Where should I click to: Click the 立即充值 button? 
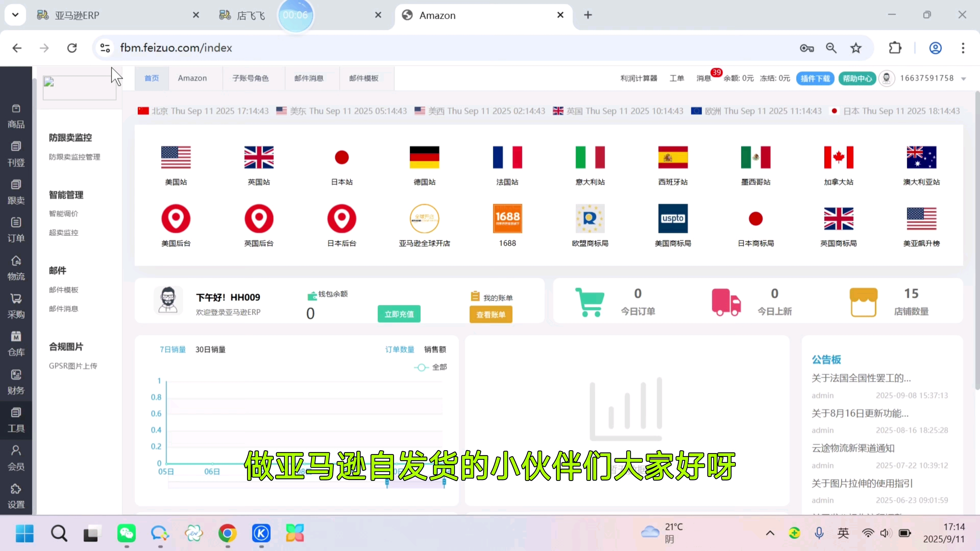399,314
